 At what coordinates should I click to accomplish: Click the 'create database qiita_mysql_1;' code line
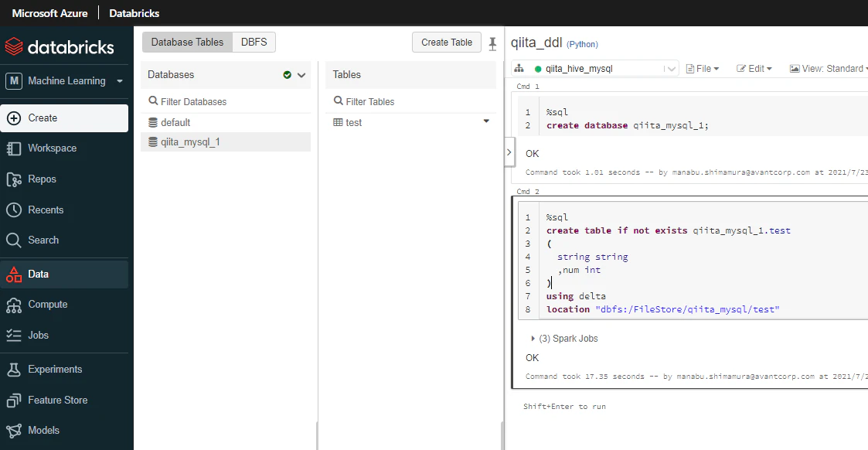(x=627, y=126)
